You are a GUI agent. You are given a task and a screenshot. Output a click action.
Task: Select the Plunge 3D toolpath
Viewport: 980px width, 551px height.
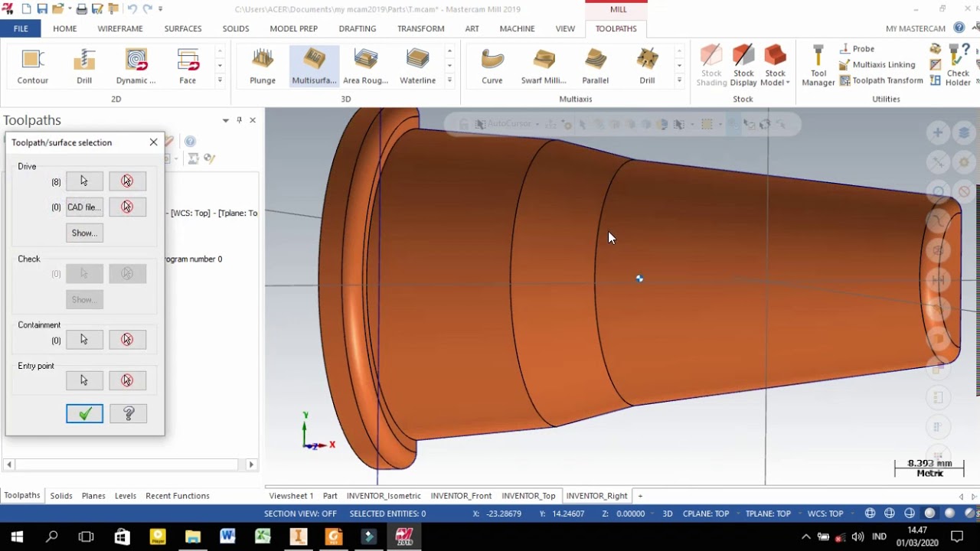coord(263,67)
